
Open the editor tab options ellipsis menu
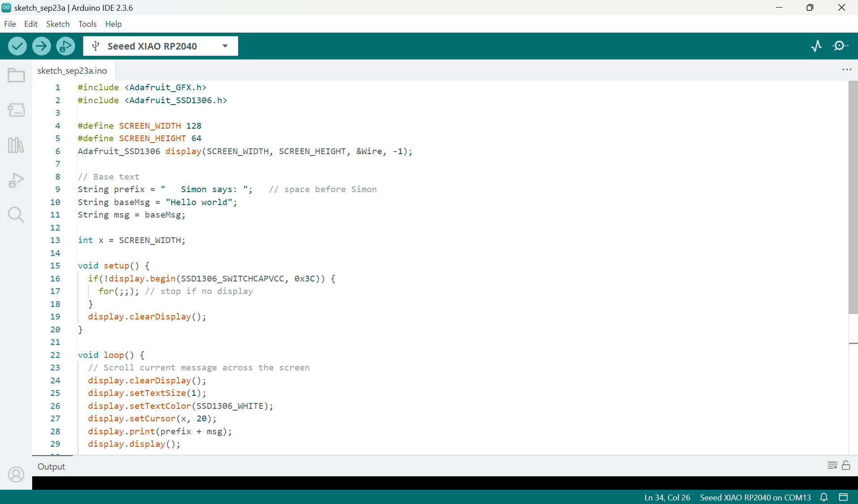[x=847, y=70]
